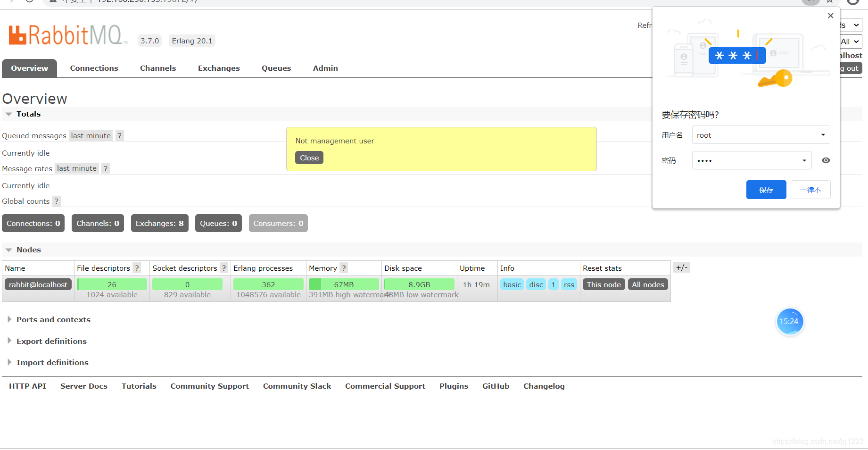Click the Memory 67MB usage bar
This screenshot has height=450, width=868.
pyautogui.click(x=344, y=284)
